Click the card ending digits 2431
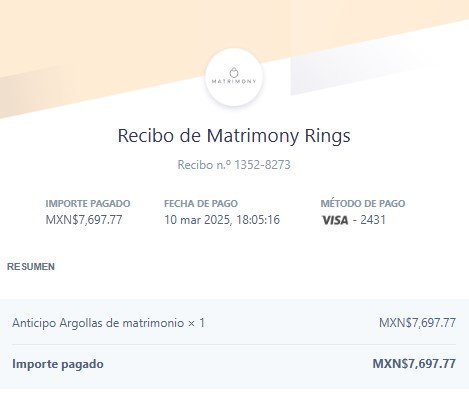Viewport: 469px width, 415px height. coord(373,220)
